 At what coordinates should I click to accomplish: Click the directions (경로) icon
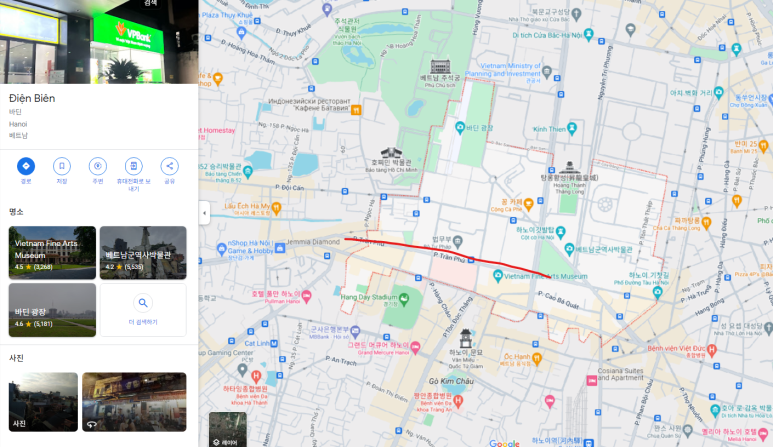pos(26,166)
